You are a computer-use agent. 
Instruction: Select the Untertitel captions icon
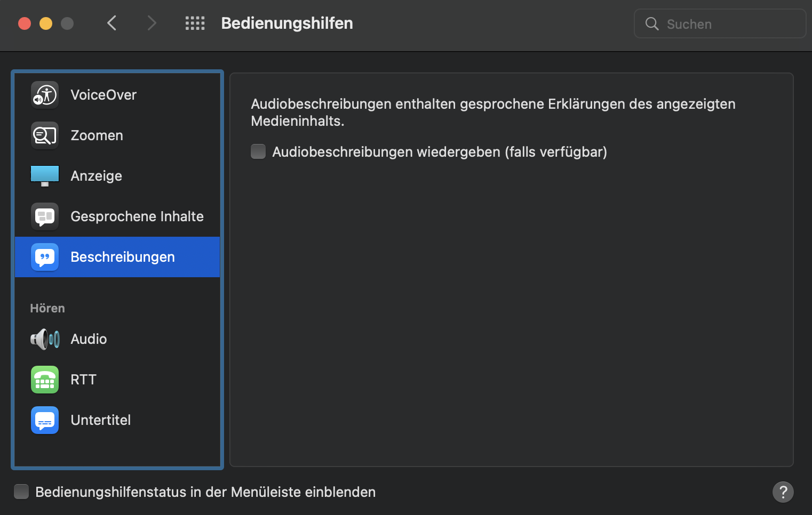pyautogui.click(x=45, y=420)
